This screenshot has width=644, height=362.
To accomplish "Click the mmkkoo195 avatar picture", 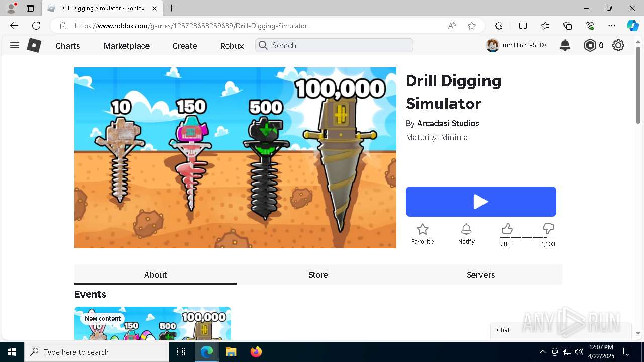I will click(x=493, y=45).
